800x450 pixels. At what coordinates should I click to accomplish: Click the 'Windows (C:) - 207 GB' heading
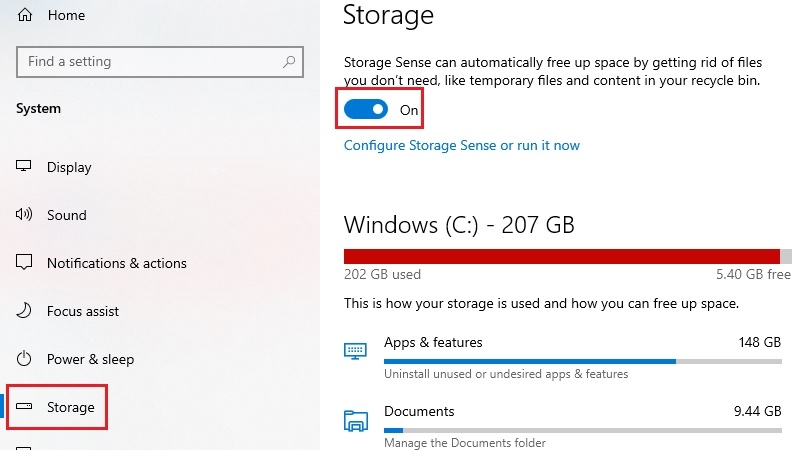click(x=459, y=225)
